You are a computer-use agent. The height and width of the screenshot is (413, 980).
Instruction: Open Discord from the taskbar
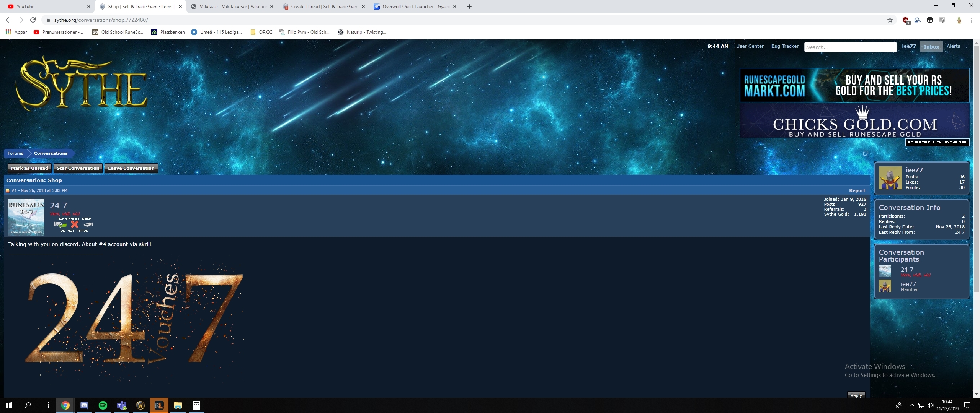click(x=84, y=405)
